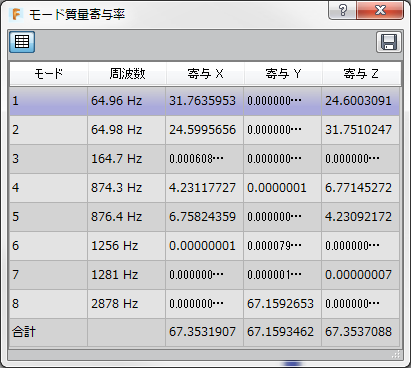Select the 1281 Hz frequency cell
The width and height of the screenshot is (411, 368).
126,275
